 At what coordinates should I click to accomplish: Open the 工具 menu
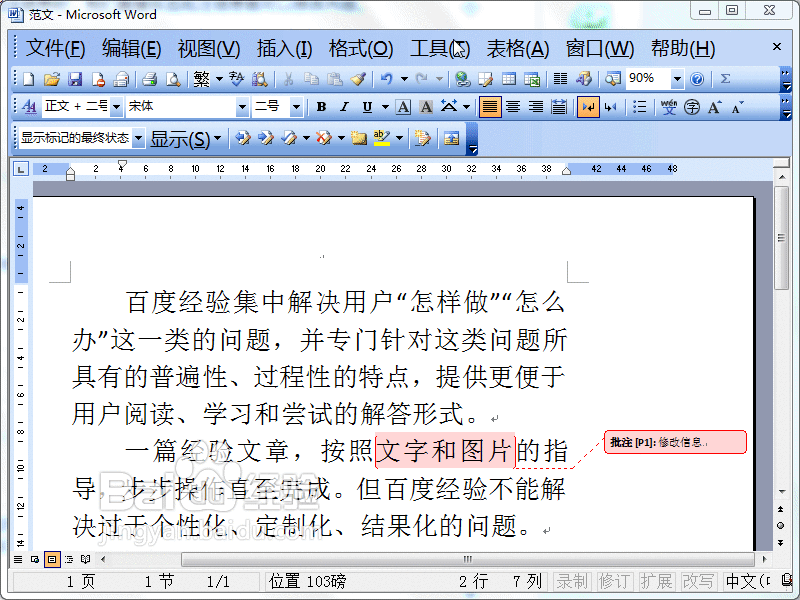click(x=437, y=48)
